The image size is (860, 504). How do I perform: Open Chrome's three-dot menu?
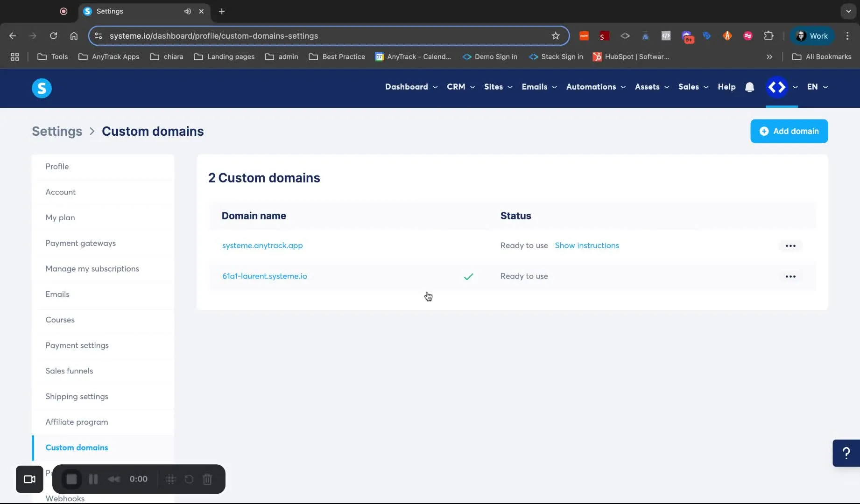[847, 36]
